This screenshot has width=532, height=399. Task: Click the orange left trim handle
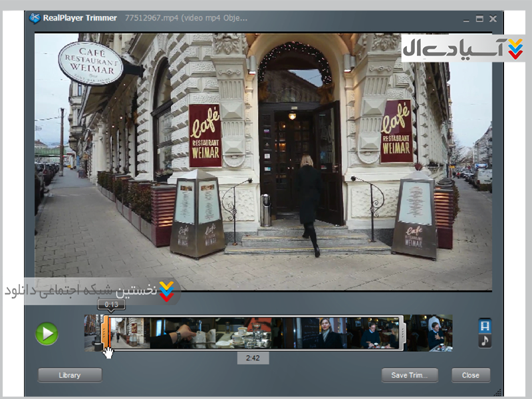click(105, 332)
